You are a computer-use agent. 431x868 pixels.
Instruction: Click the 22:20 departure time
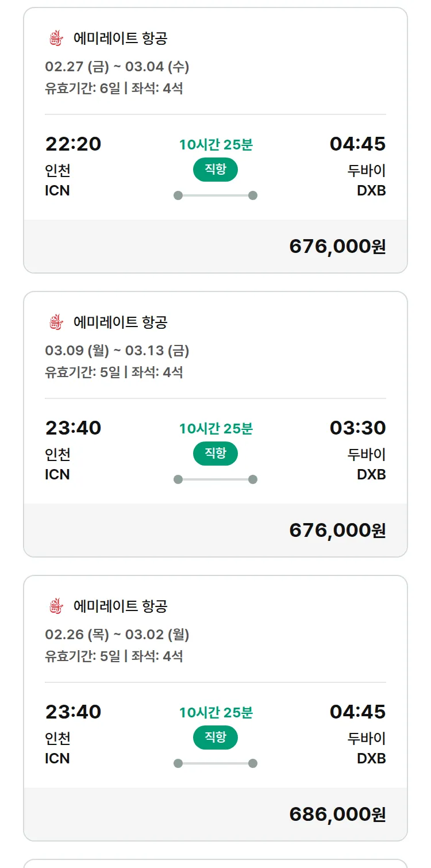point(73,144)
